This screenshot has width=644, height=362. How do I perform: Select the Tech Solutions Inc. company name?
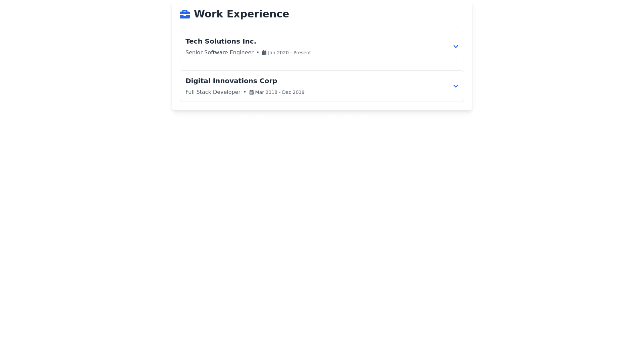(x=221, y=41)
